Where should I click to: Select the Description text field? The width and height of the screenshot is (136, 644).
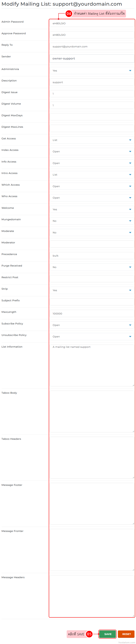coord(92,82)
